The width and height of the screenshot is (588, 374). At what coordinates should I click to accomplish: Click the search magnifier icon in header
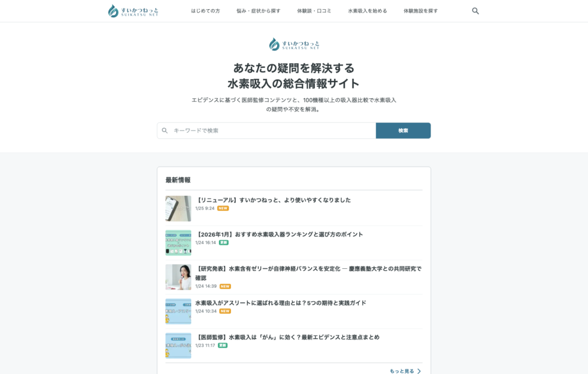click(475, 11)
